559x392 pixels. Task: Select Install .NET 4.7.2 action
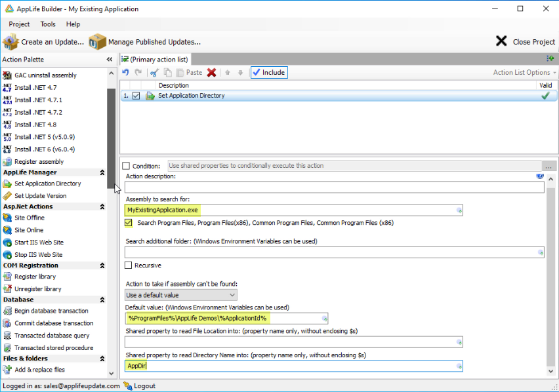[32, 113]
